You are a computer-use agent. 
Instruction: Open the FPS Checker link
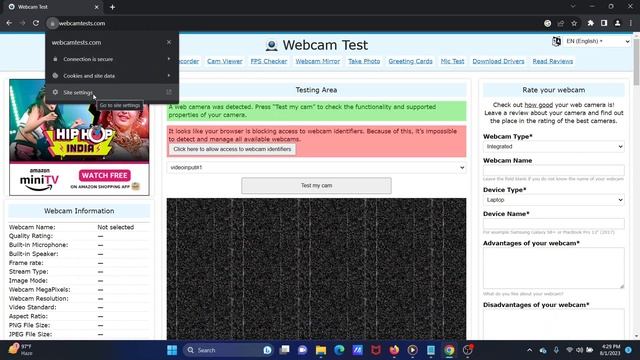(x=269, y=61)
